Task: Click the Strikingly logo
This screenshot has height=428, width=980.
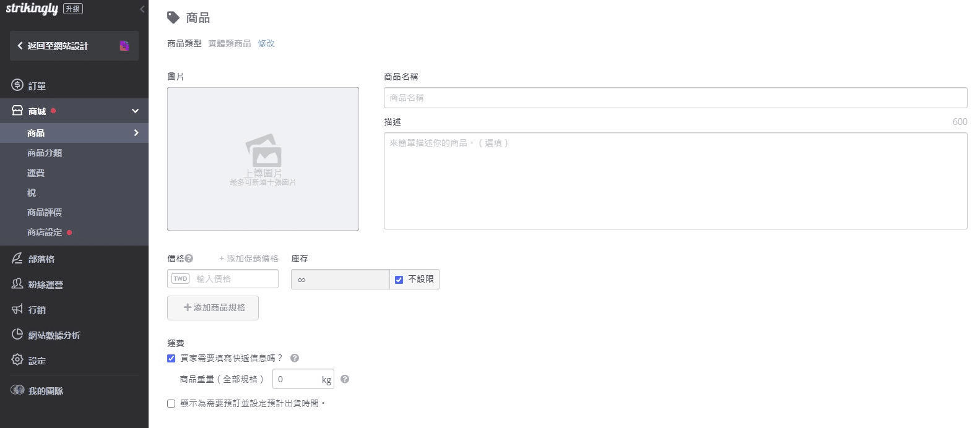Action: [32, 9]
